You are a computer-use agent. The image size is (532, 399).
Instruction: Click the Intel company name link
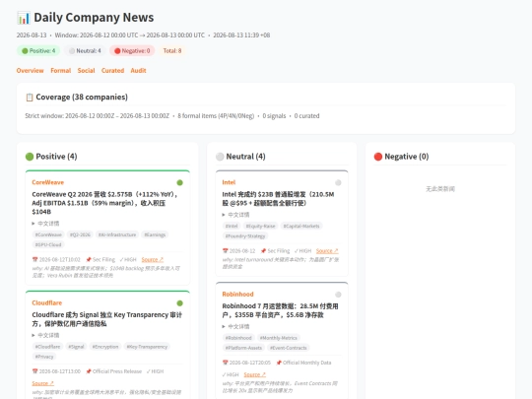click(x=229, y=182)
